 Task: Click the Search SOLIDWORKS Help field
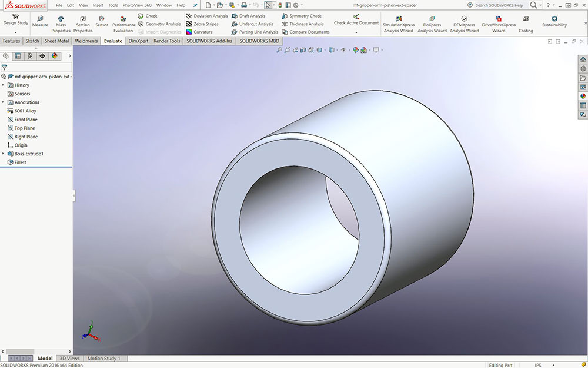pos(498,5)
